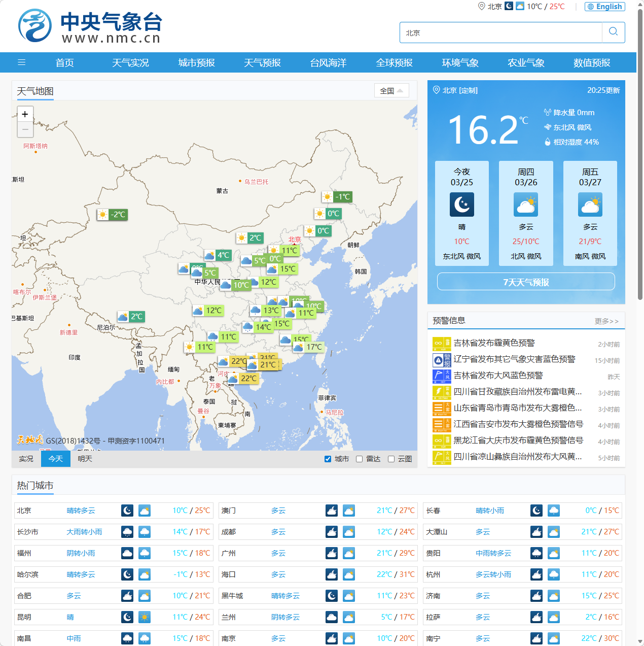This screenshot has width=644, height=646.
Task: Click the moon weather icon for 哈尔滨
Action: click(127, 574)
